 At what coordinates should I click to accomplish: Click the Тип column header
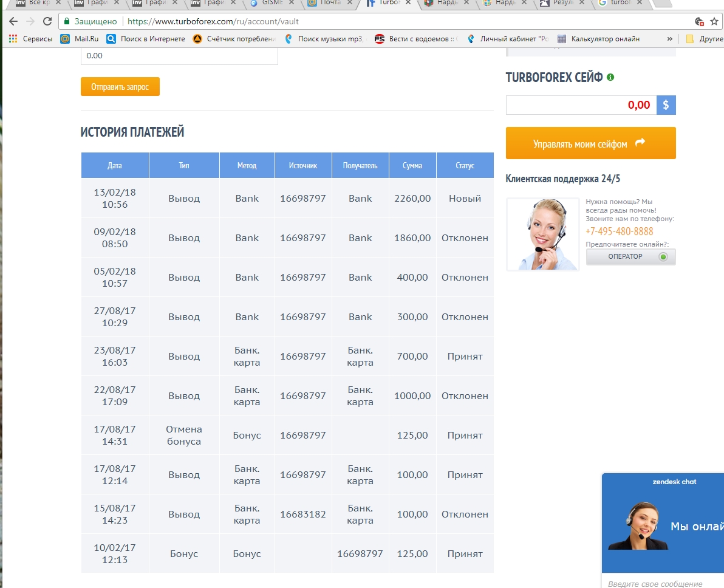point(184,165)
